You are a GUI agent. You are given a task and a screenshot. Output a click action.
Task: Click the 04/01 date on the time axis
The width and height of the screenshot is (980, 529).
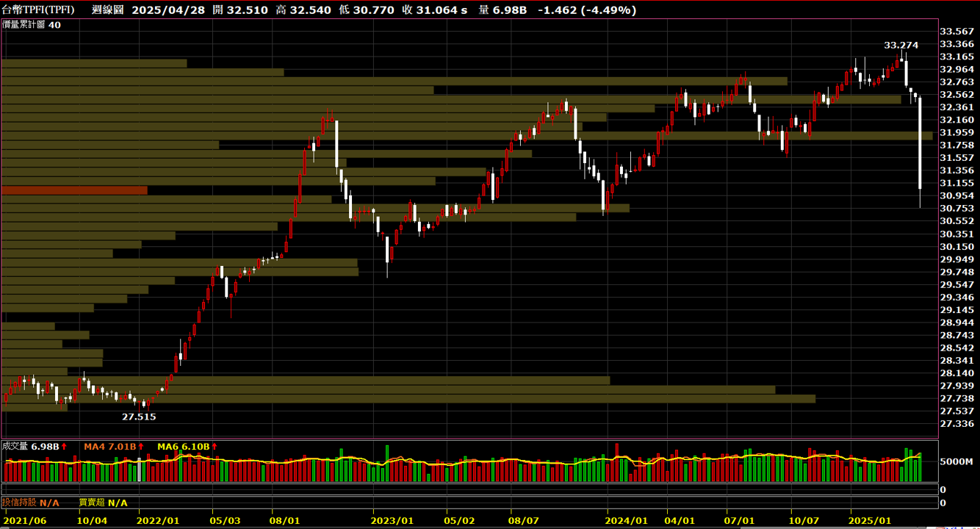(681, 520)
